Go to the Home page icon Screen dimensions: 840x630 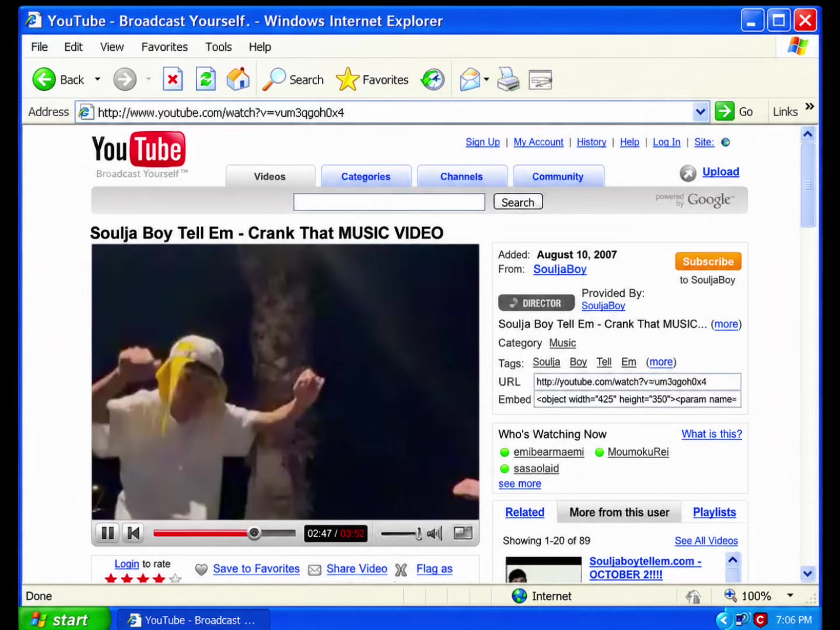238,79
